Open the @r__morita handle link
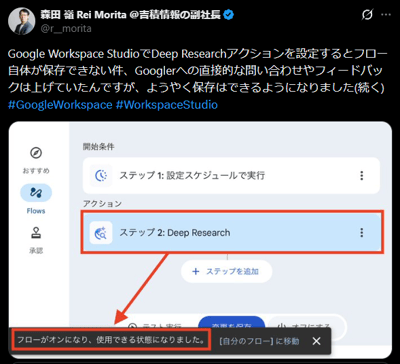The image size is (400, 364). point(66,29)
